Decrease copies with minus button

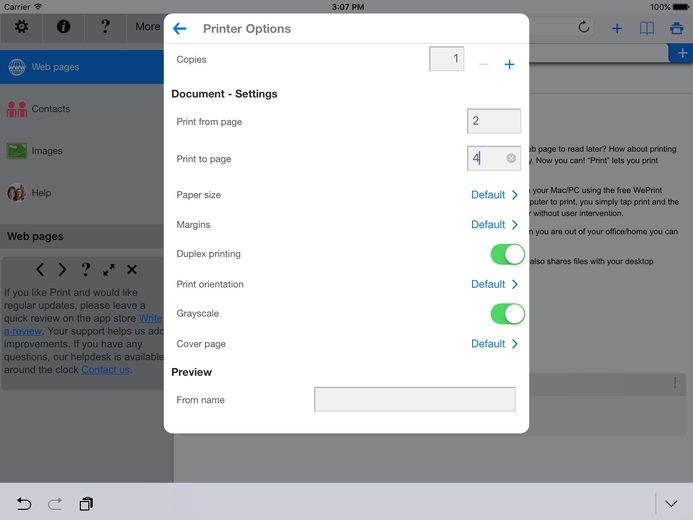[x=484, y=65]
